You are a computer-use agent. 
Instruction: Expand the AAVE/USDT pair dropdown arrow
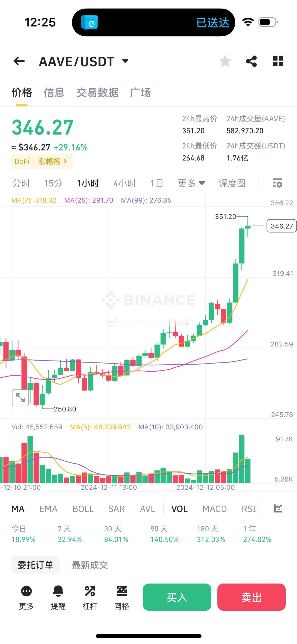coord(125,61)
